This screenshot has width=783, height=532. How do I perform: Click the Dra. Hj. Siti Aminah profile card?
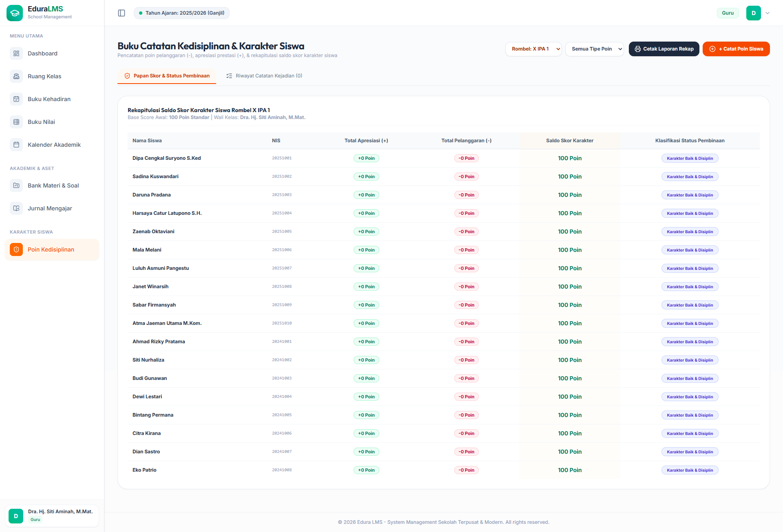(52, 516)
